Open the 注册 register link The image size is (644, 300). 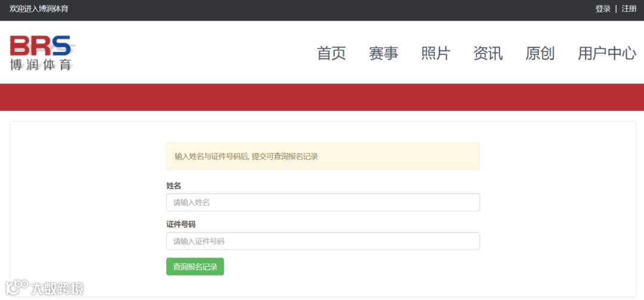(629, 9)
